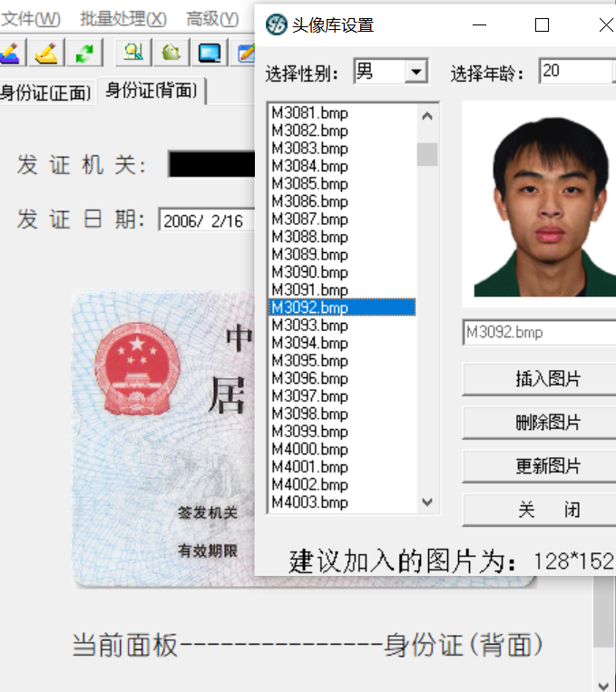Select M4001.bmp in the list
616x692 pixels.
point(342,466)
